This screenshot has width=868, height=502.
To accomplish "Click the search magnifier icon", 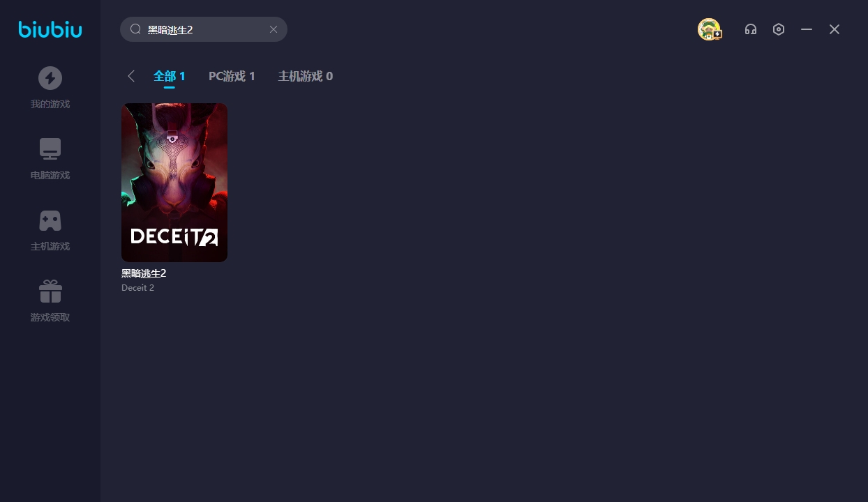I will [x=136, y=29].
